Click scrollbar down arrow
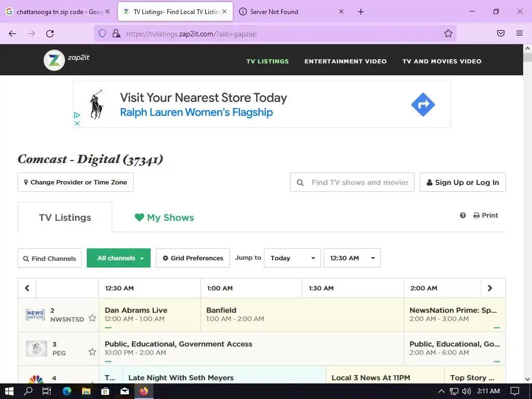Viewport: 532px width, 399px height. (x=527, y=379)
